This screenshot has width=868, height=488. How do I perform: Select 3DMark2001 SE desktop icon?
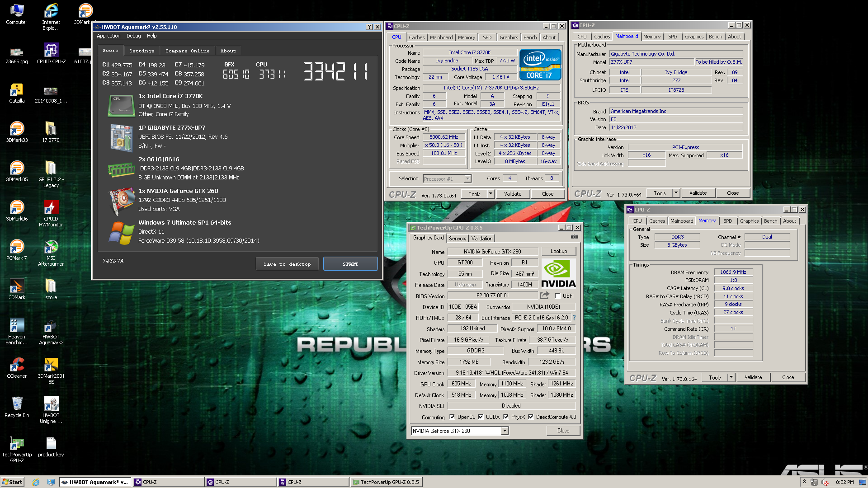click(x=51, y=371)
